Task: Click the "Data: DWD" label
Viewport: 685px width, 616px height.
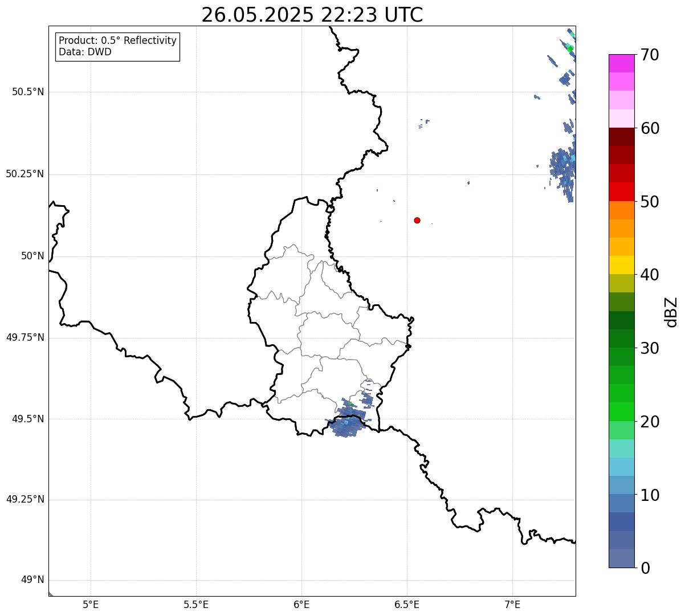Action: tap(85, 52)
